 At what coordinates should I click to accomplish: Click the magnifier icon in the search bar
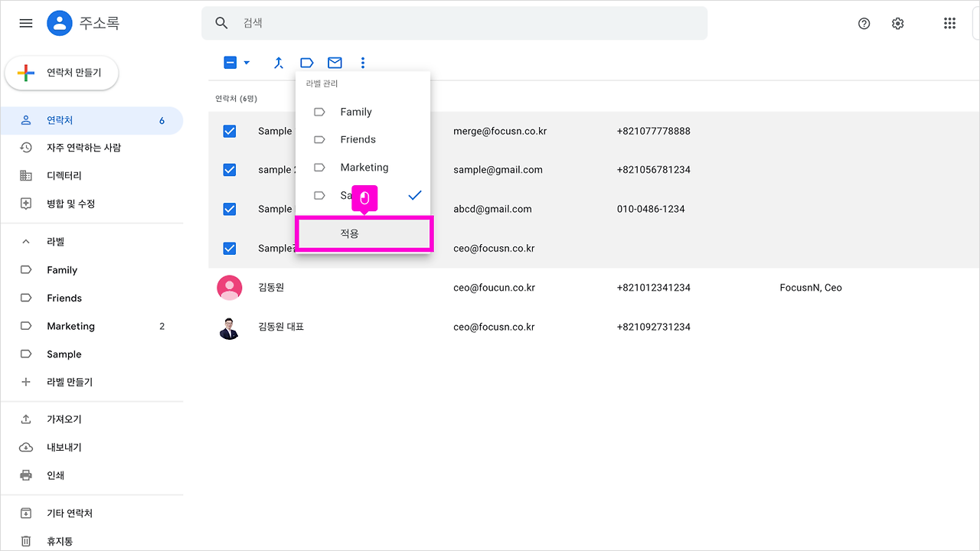(222, 23)
